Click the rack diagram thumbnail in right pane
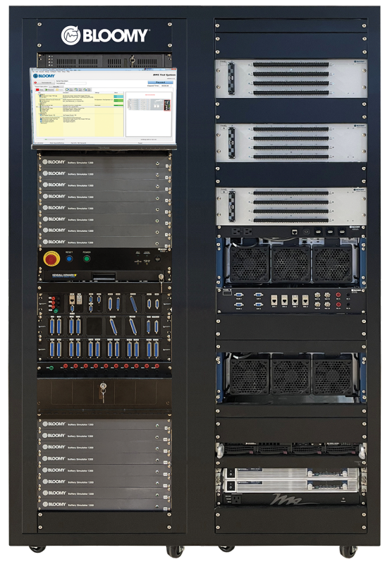 click(x=149, y=104)
